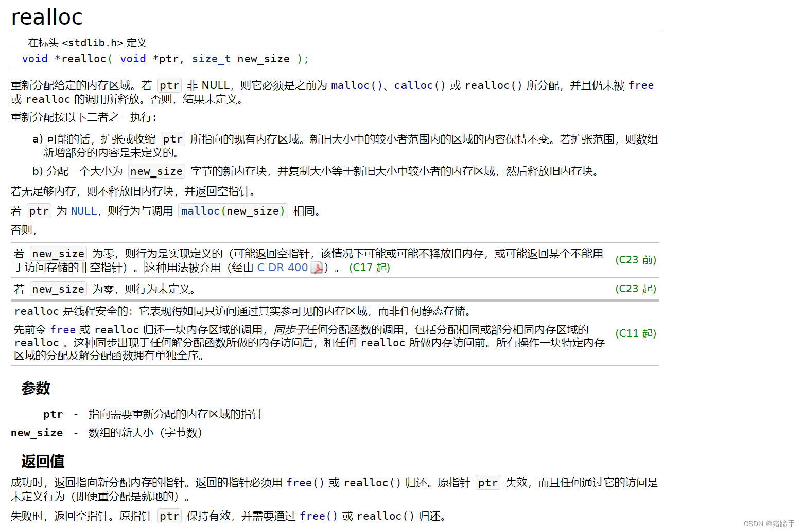
Task: Open the malloc() reference link
Action: point(356,85)
